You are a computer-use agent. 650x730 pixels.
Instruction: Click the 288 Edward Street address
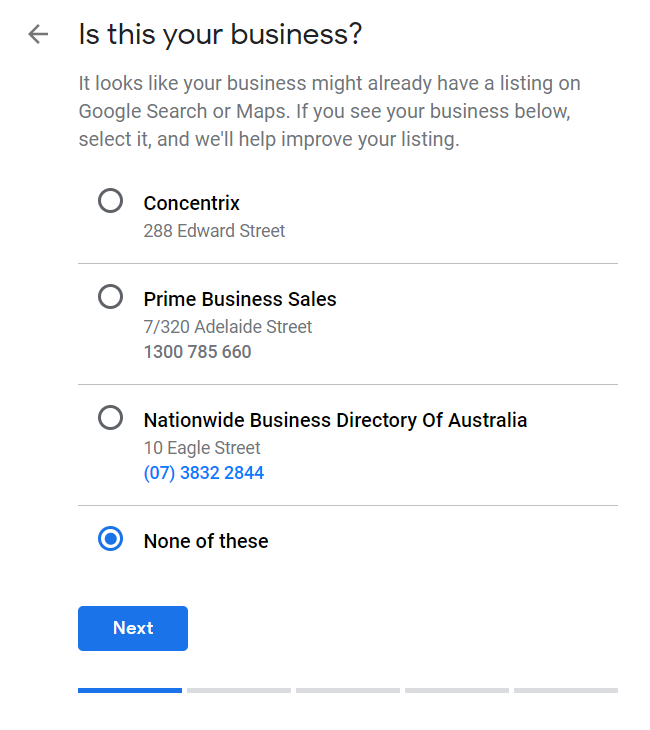214,231
